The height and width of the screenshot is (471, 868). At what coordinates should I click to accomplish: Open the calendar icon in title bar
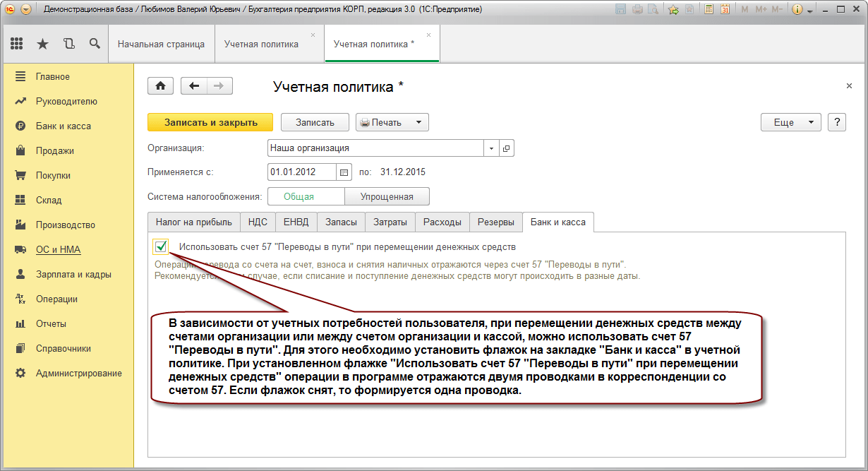pyautogui.click(x=725, y=9)
